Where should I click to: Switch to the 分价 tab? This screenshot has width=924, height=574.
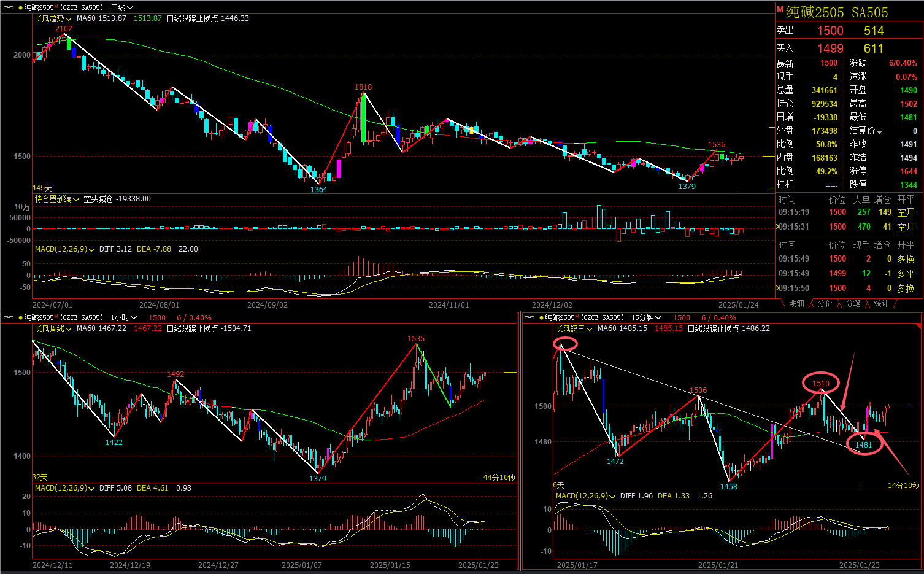click(x=825, y=303)
